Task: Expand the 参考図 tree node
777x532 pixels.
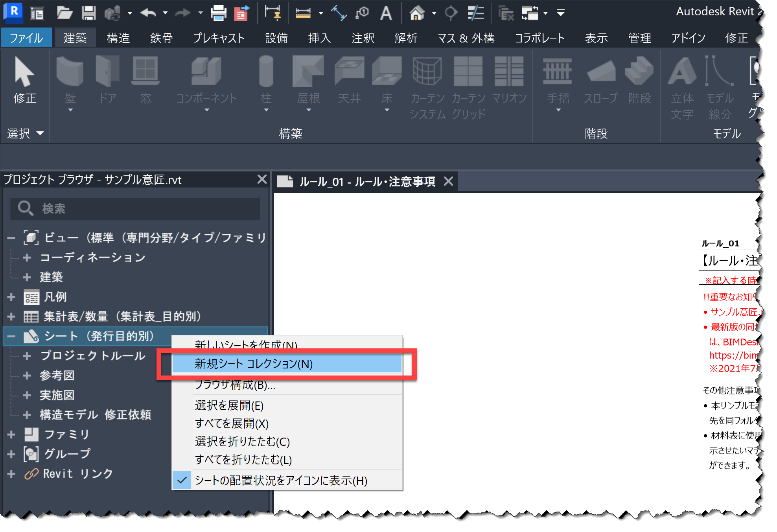Action: (27, 376)
